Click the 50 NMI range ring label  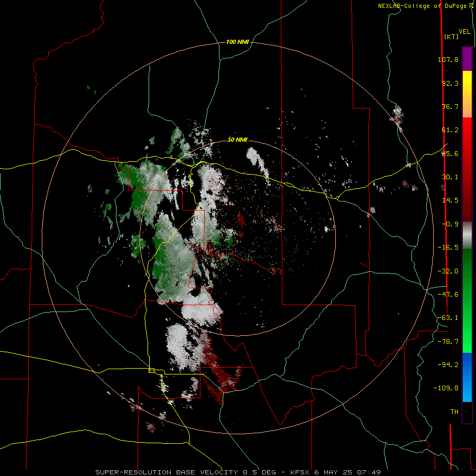(237, 140)
